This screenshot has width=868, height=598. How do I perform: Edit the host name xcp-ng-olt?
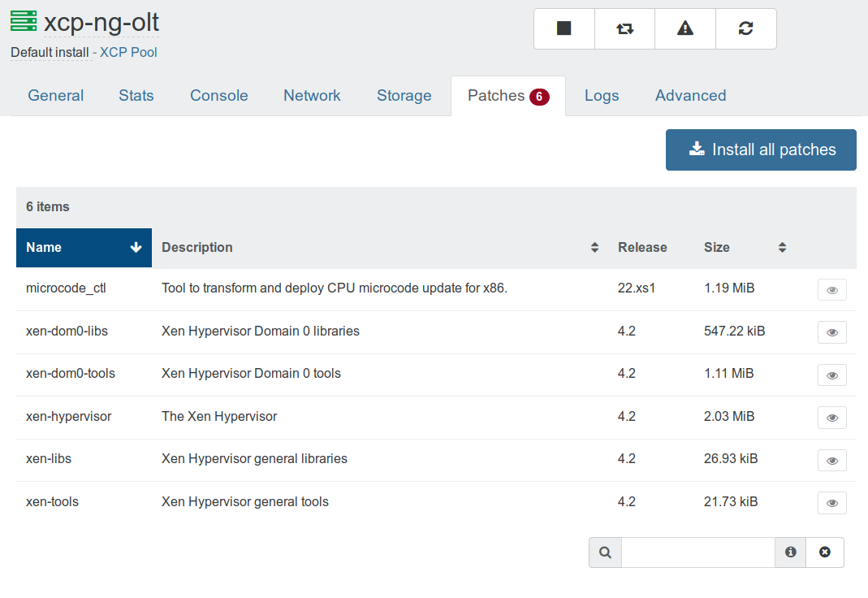[x=101, y=23]
